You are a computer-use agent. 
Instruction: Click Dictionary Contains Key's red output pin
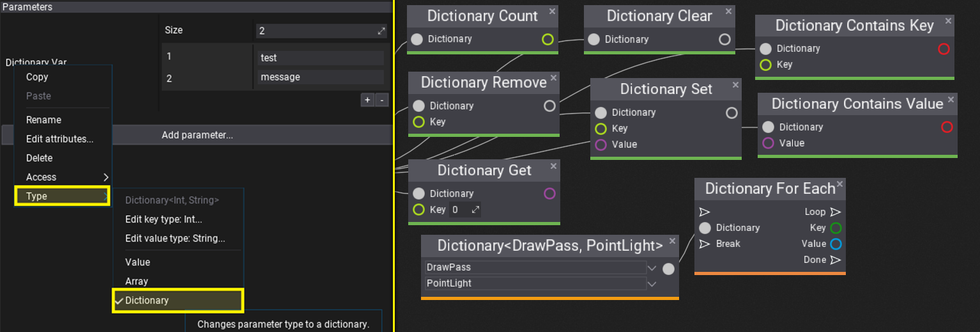944,49
